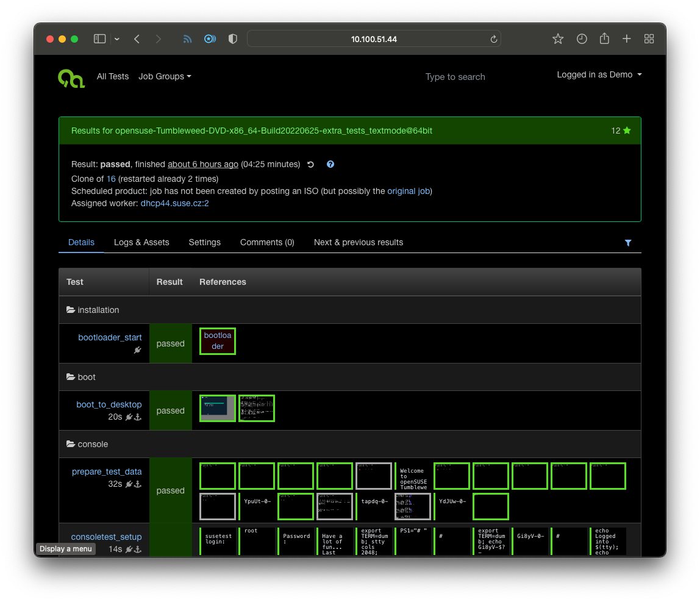Viewport: 700px width, 602px height.
Task: Open the history clock icon
Action: [582, 39]
